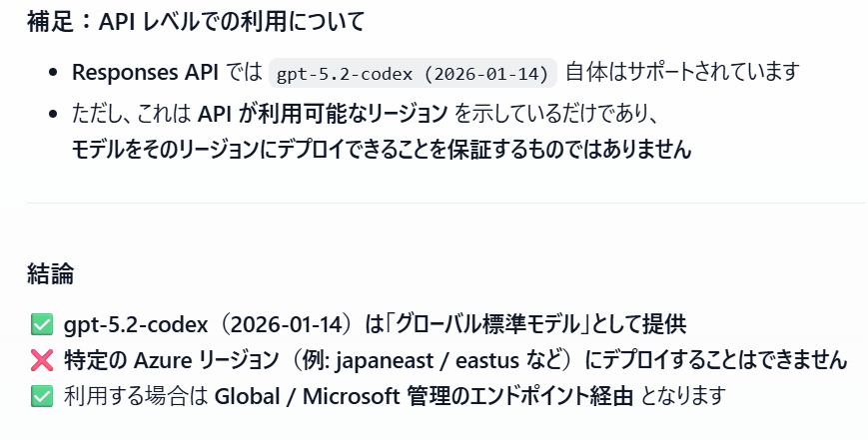Click the bold line モデルをそのリージョンにデプロイできることを保証するものではありません

point(381,150)
